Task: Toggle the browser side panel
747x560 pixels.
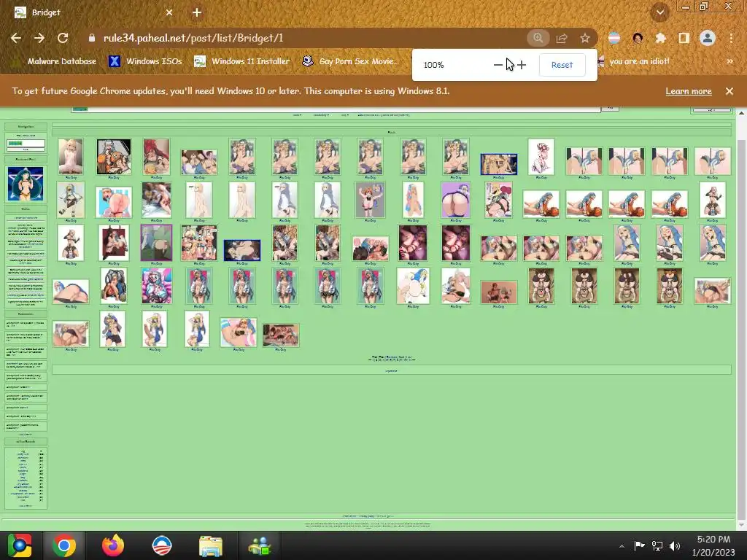Action: [684, 38]
